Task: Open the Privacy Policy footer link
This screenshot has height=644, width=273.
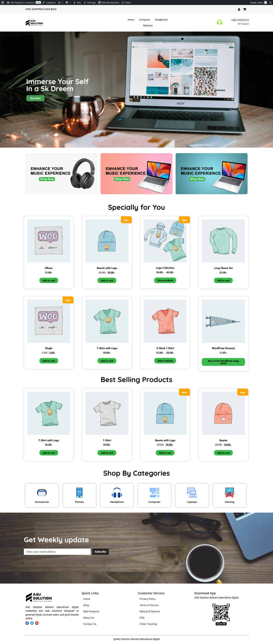Action: pos(147,599)
